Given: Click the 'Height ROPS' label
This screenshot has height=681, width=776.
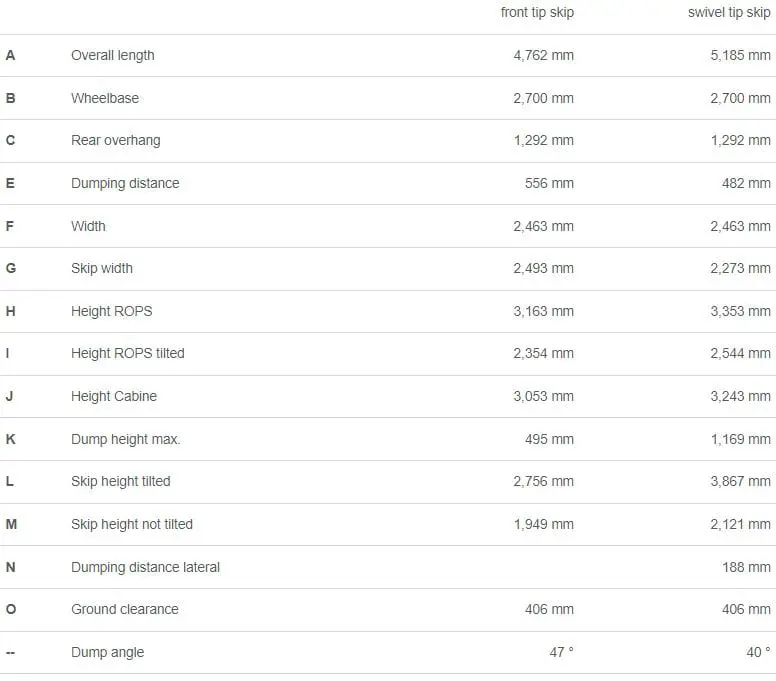Looking at the screenshot, I should tap(112, 311).
